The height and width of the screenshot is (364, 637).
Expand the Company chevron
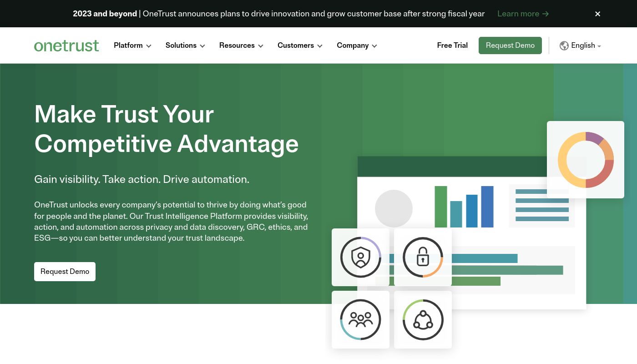(x=374, y=46)
